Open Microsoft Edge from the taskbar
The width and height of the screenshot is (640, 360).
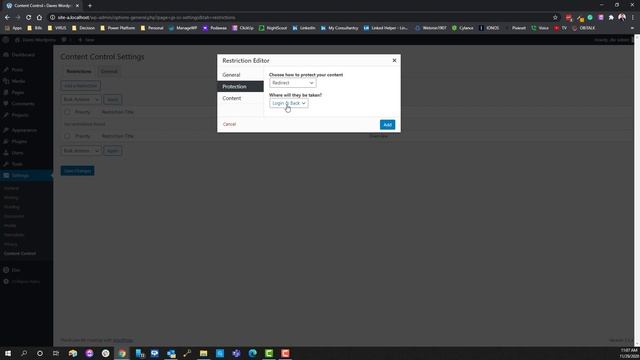[x=253, y=353]
